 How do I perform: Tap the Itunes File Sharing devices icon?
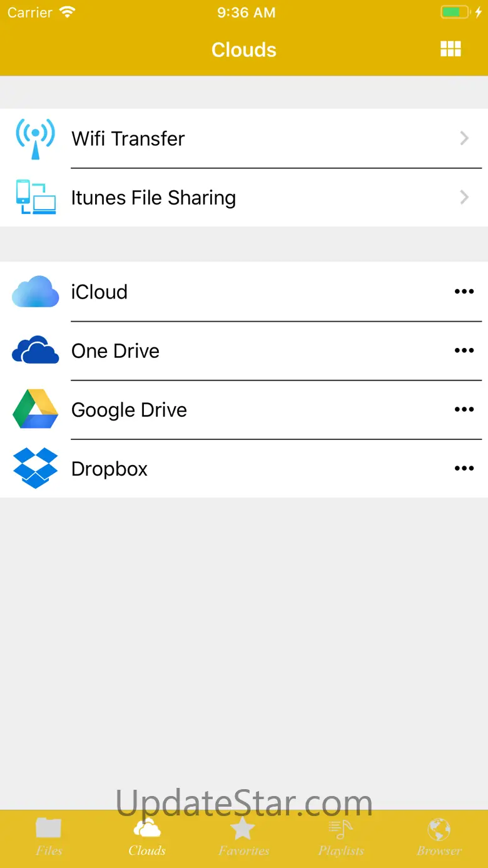[36, 197]
